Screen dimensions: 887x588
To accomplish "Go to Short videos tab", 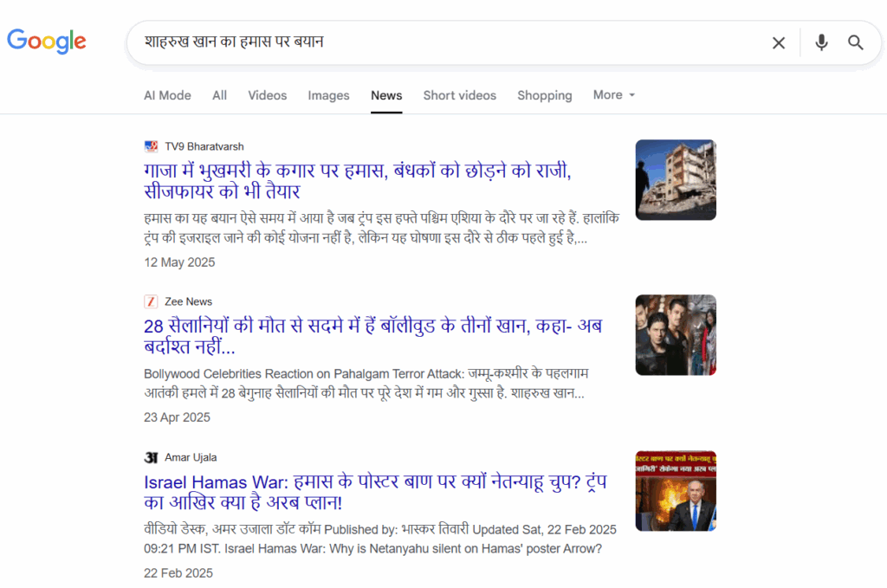I will point(459,95).
